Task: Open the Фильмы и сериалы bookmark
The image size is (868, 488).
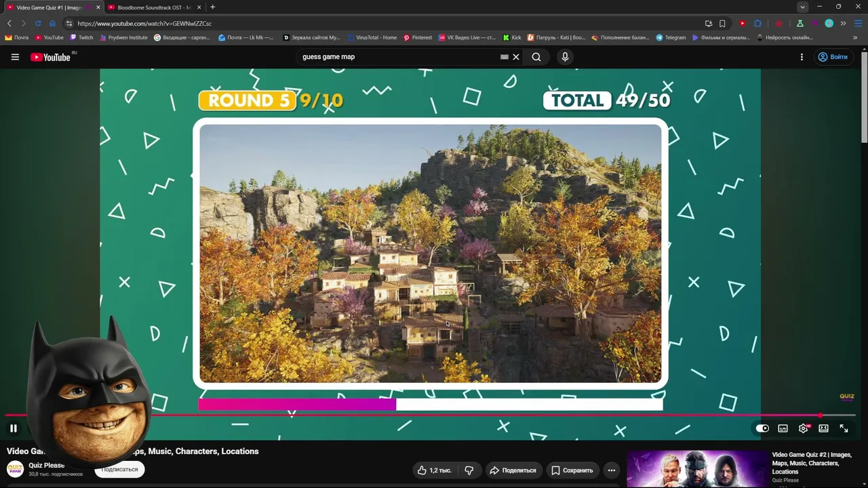Action: coord(721,38)
